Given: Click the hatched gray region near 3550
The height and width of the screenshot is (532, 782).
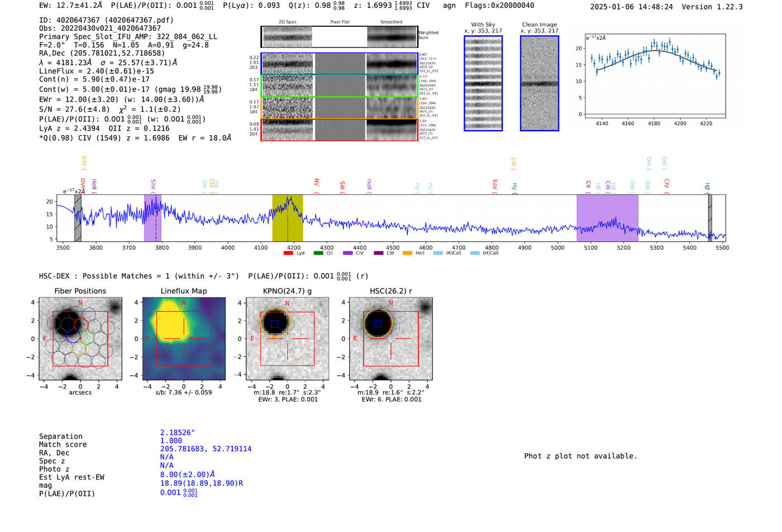Looking at the screenshot, I should pos(78,218).
